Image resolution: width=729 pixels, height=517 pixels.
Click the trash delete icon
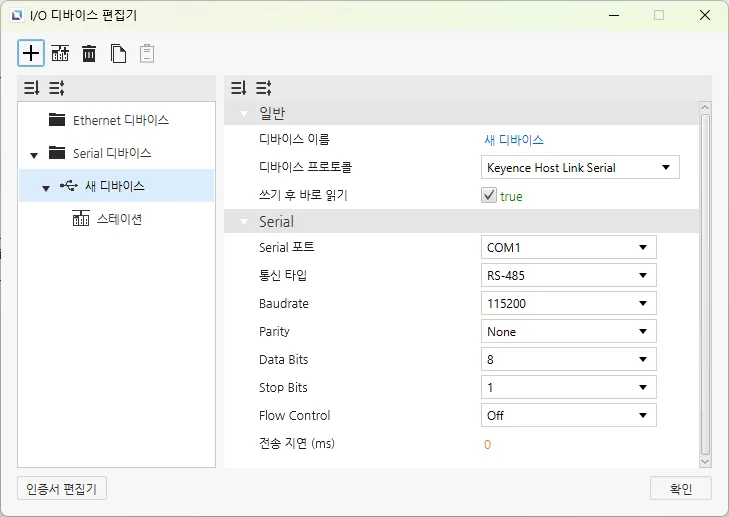coord(89,53)
